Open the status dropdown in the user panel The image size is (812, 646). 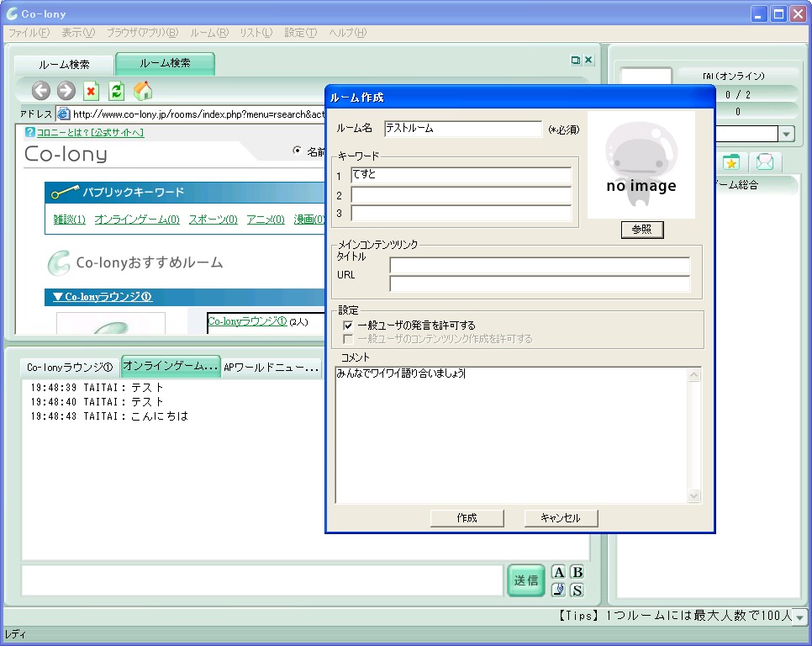coord(787,134)
